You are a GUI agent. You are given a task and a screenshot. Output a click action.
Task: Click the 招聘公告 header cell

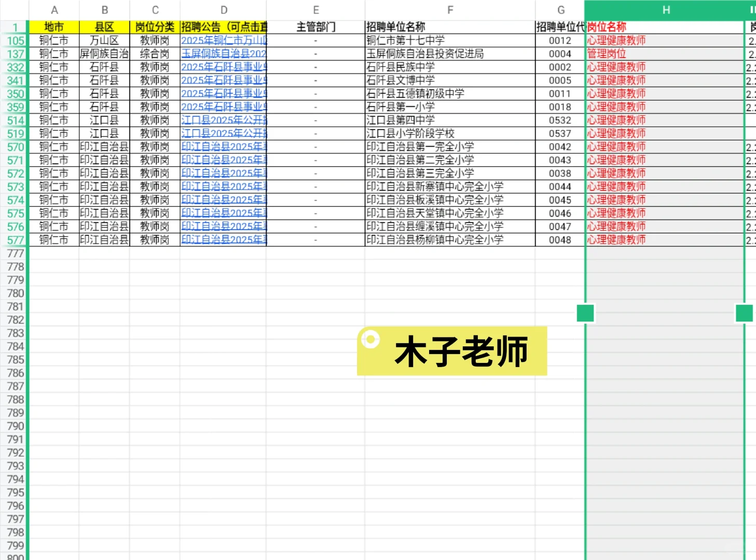[223, 27]
